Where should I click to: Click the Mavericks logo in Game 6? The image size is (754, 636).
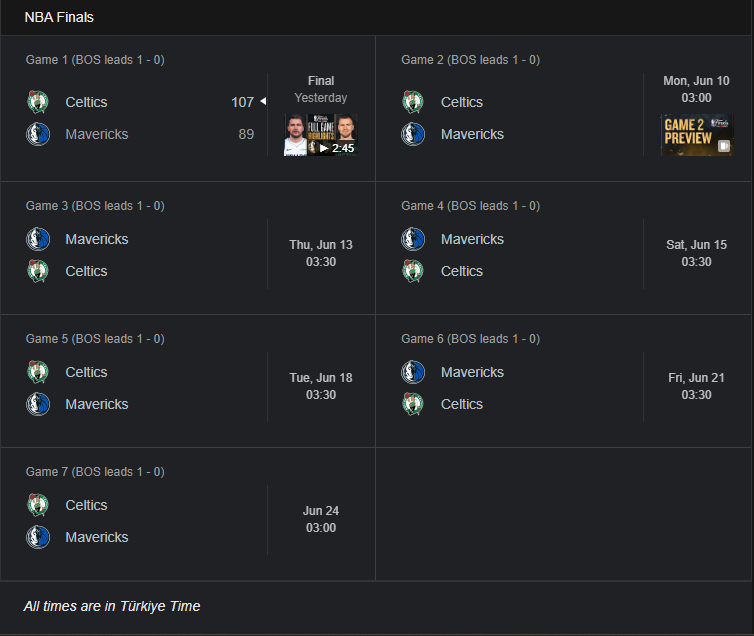pyautogui.click(x=413, y=372)
